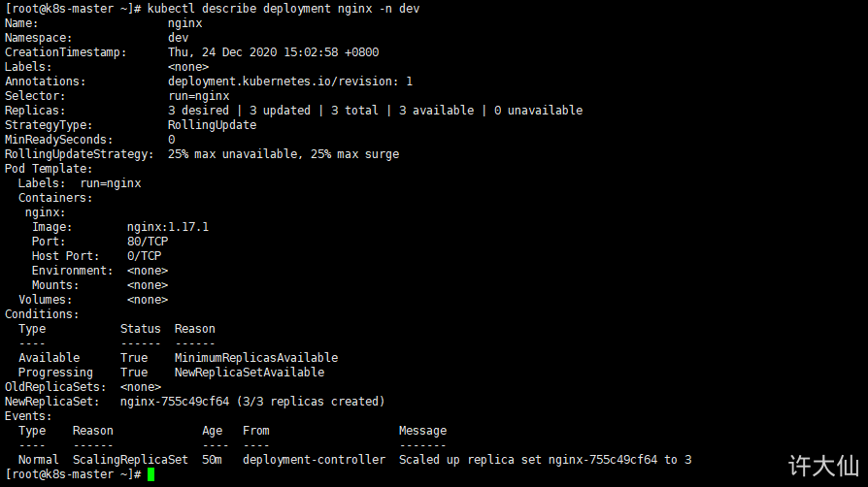Click the watermark text in corner
This screenshot has height=487, width=868.
click(x=823, y=466)
